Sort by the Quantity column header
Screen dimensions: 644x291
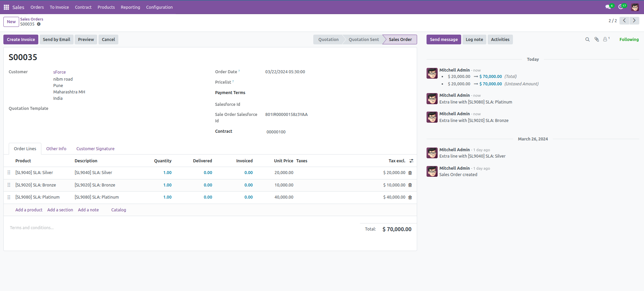[x=163, y=161]
